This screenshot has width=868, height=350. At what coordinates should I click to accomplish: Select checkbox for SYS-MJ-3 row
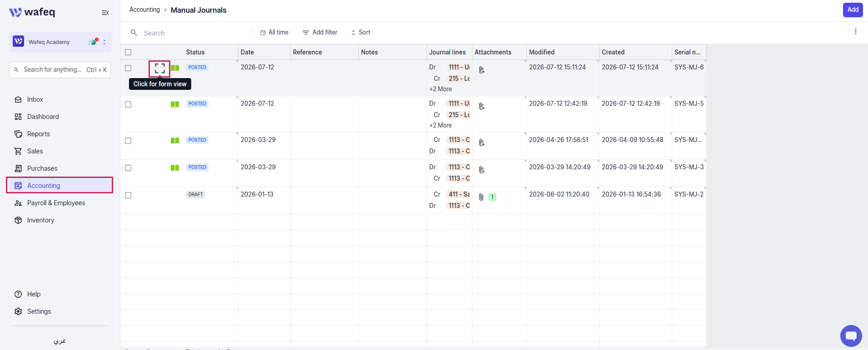tap(128, 168)
